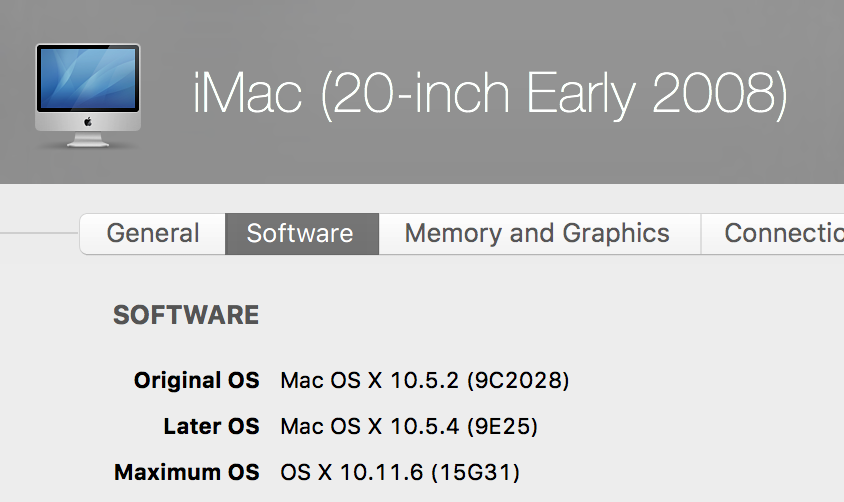Click the Maximum OS label
The image size is (844, 502).
coord(187,472)
